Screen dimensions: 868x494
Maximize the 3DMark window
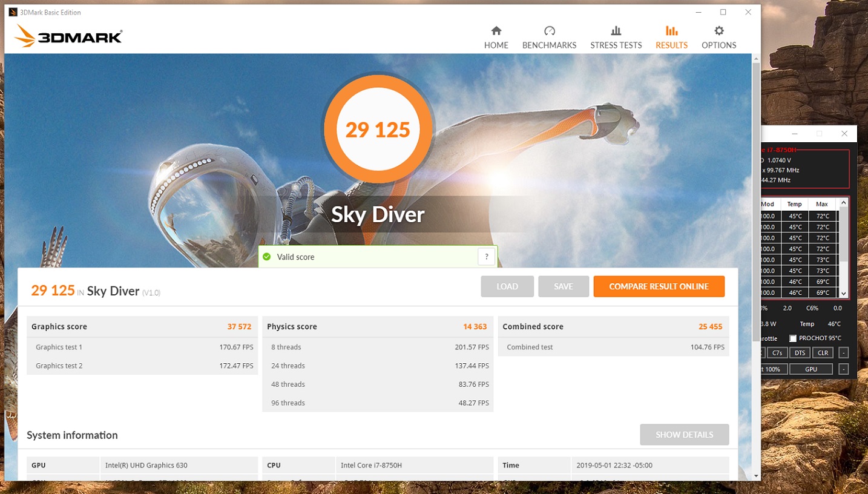(x=723, y=12)
